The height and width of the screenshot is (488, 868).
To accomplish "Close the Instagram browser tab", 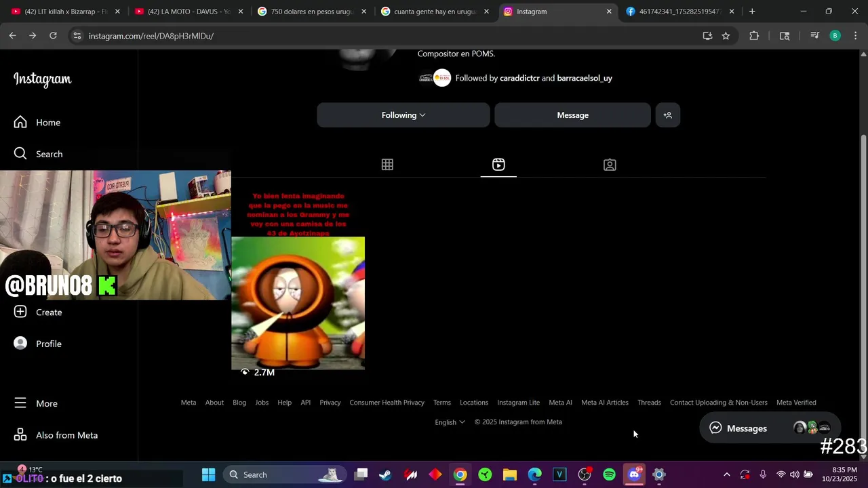I will pyautogui.click(x=609, y=12).
